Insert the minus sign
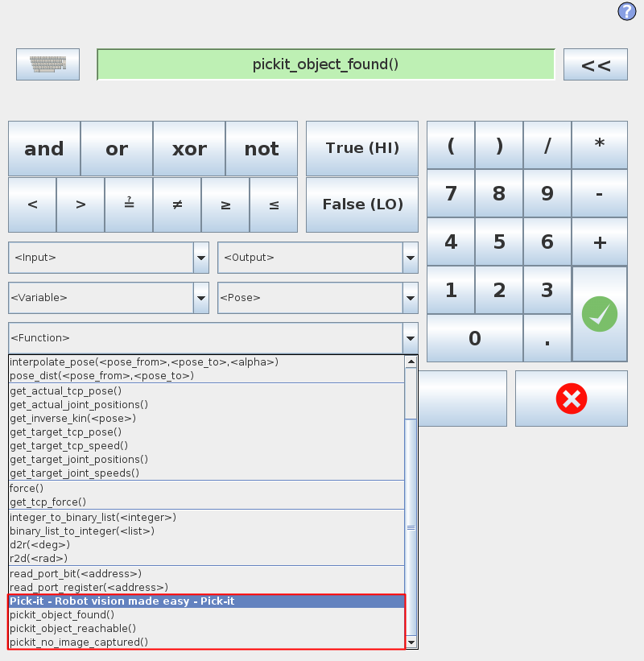This screenshot has height=661, width=644. pos(600,193)
